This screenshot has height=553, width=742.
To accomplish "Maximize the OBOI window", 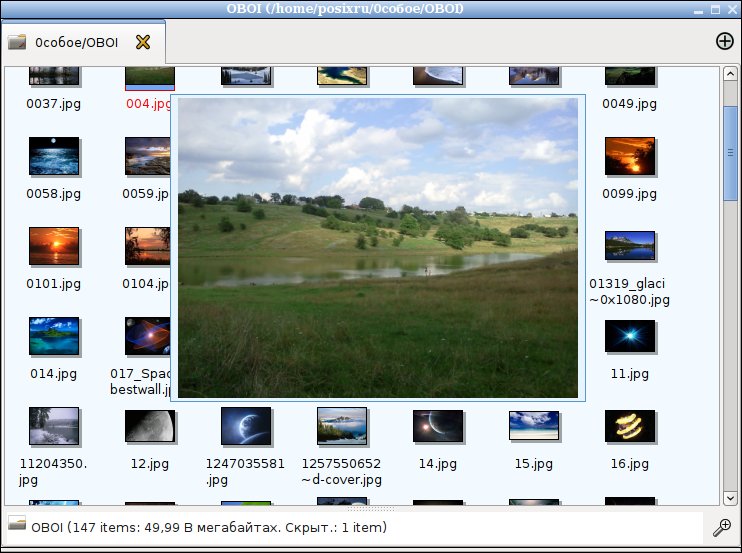I will 716,9.
